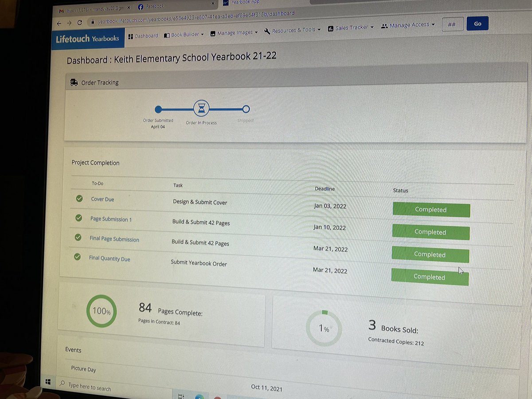Click the 'Project Completion' heading
This screenshot has width=532, height=399.
point(95,163)
